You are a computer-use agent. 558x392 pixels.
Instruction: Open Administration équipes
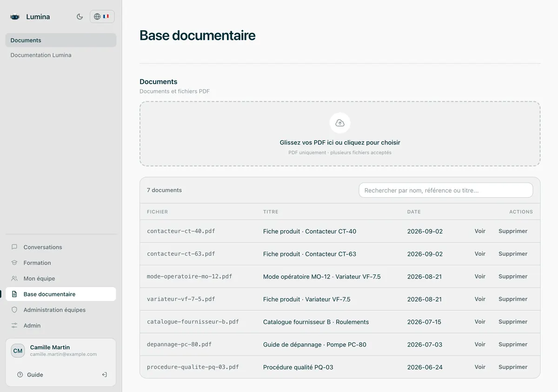[x=61, y=310]
